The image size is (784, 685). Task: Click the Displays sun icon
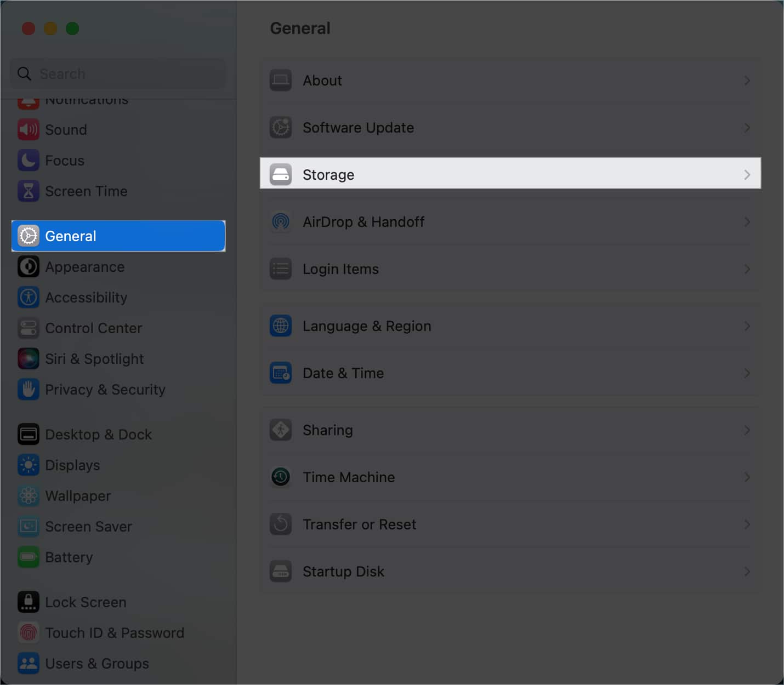[29, 465]
